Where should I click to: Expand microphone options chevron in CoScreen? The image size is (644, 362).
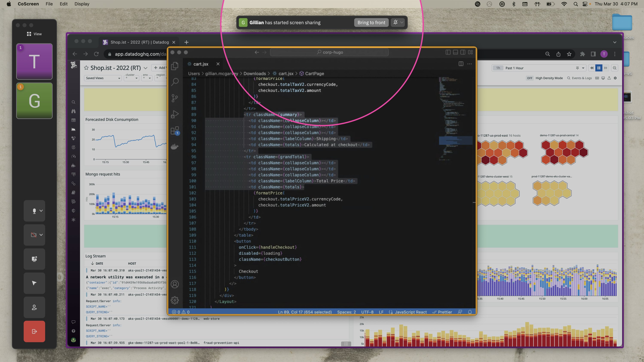41,211
